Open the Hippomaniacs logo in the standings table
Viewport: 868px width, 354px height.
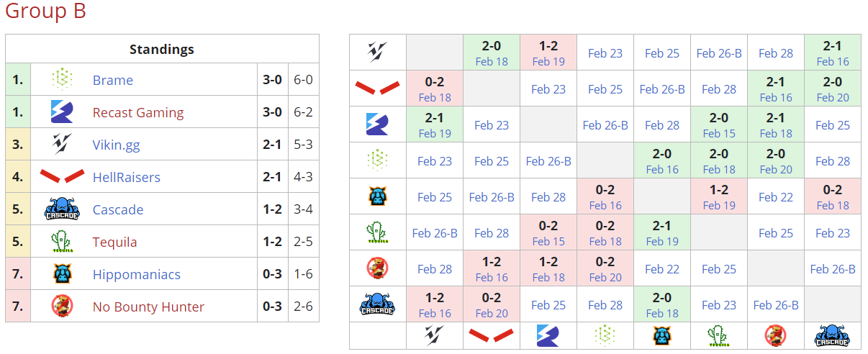pos(63,274)
